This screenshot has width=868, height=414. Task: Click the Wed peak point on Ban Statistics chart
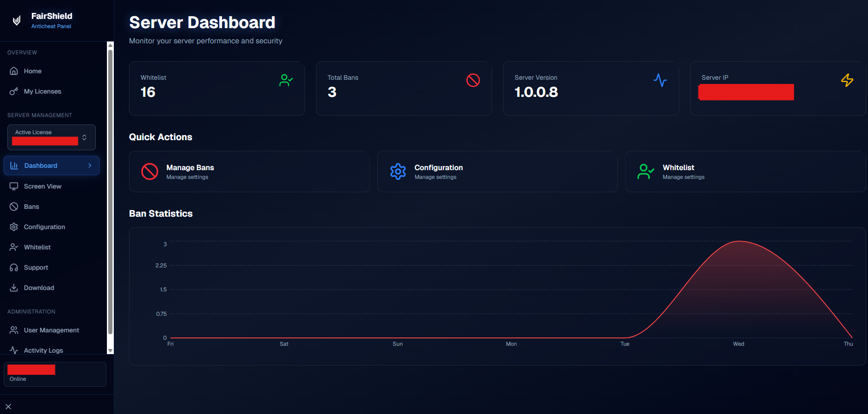click(x=739, y=241)
